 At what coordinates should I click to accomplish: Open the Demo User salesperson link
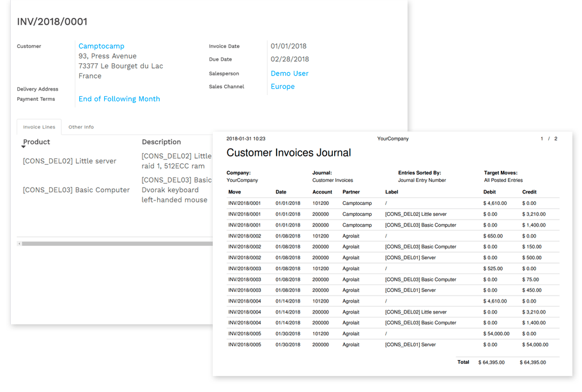point(289,73)
